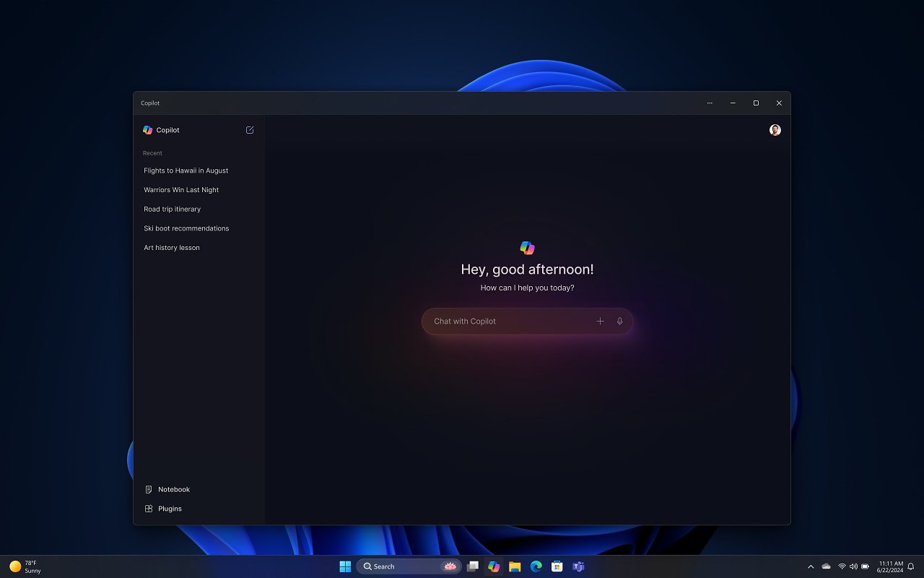Click the Chat with Copilot input field
This screenshot has height=578, width=924.
(527, 321)
